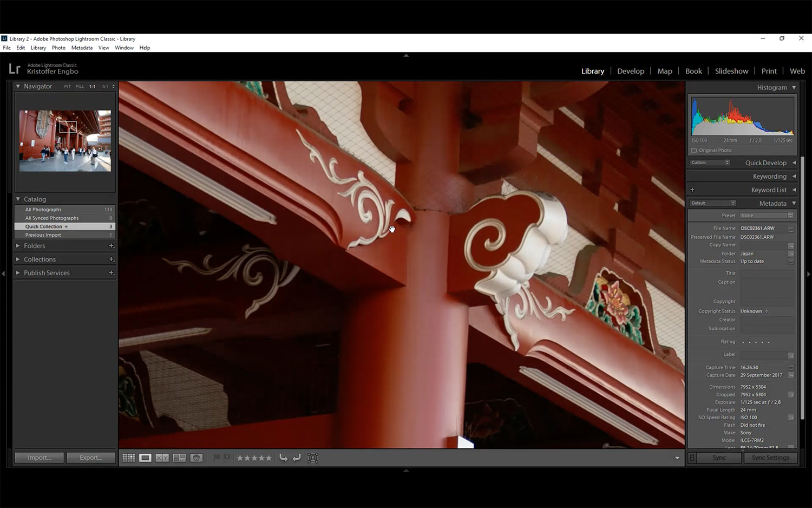Select Loupe view icon
The image size is (812, 508).
pos(145,458)
